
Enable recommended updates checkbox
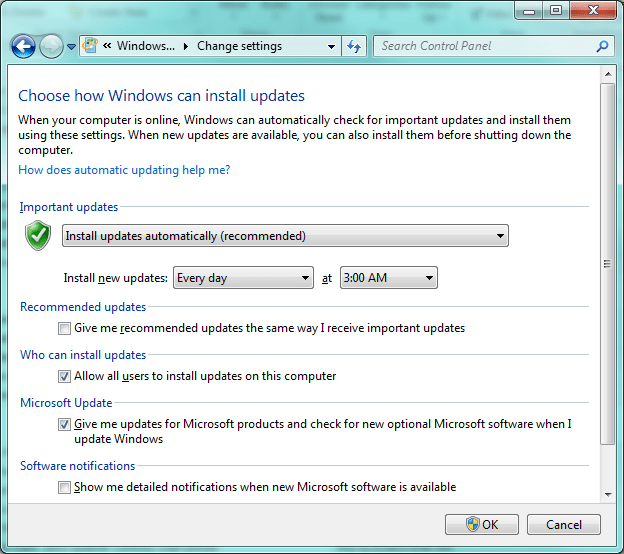[64, 328]
